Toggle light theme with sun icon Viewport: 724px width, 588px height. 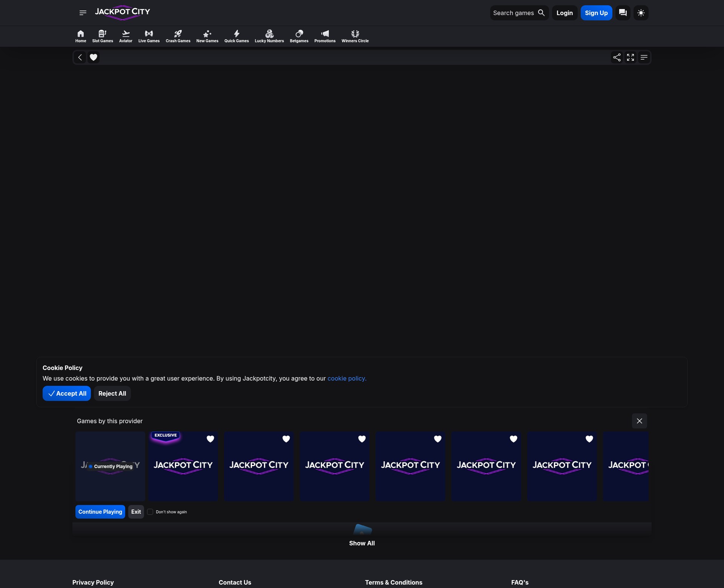641,13
